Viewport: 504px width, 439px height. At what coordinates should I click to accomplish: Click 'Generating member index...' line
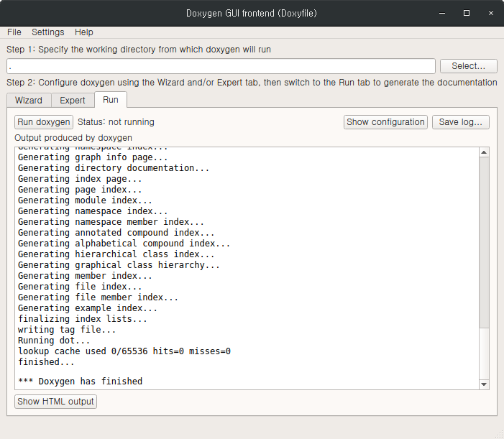85,276
